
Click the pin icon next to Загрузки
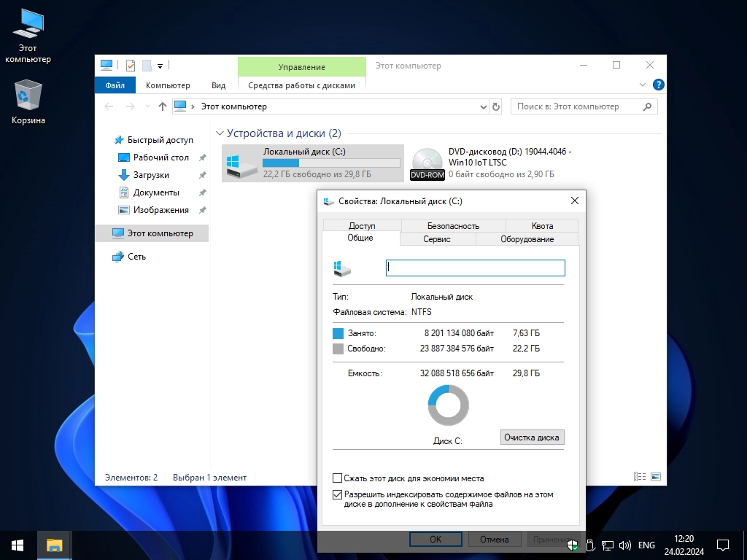pyautogui.click(x=203, y=175)
